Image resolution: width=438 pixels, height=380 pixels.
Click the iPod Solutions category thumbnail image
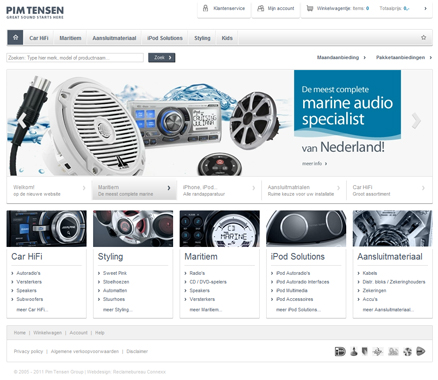pos(306,229)
